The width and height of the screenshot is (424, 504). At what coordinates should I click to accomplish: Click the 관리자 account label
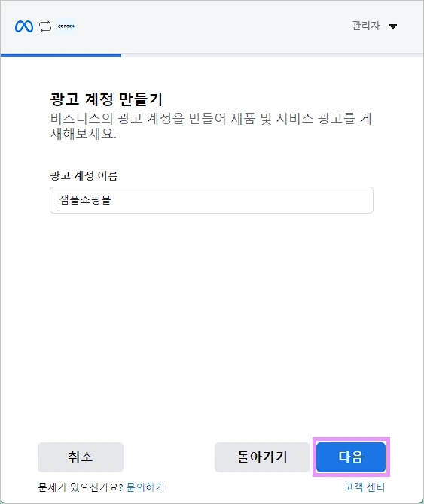(x=366, y=26)
